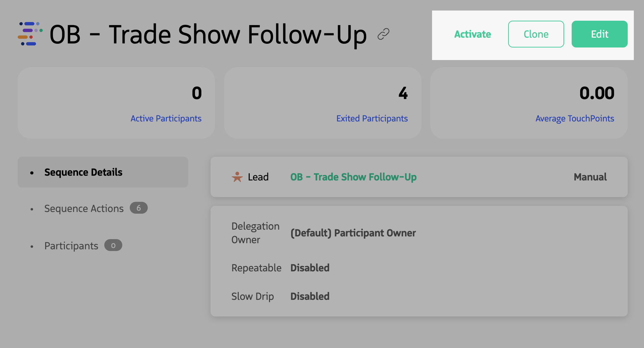This screenshot has height=348, width=644.
Task: Open the sequence editor via the Edit button
Action: [x=600, y=34]
